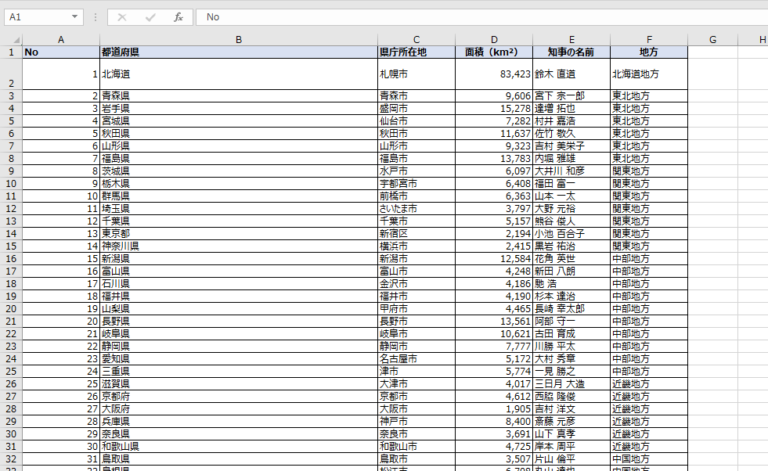This screenshot has width=768, height=471.
Task: Click the Cancel X icon in formula bar
Action: 122,17
